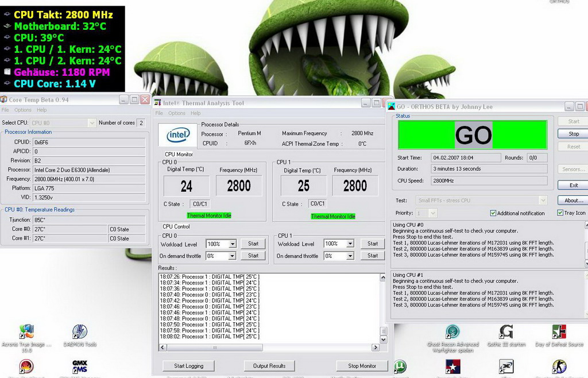Open Help menu in Thermal Analysis Tool
The height and width of the screenshot is (378, 588).
[x=195, y=113]
